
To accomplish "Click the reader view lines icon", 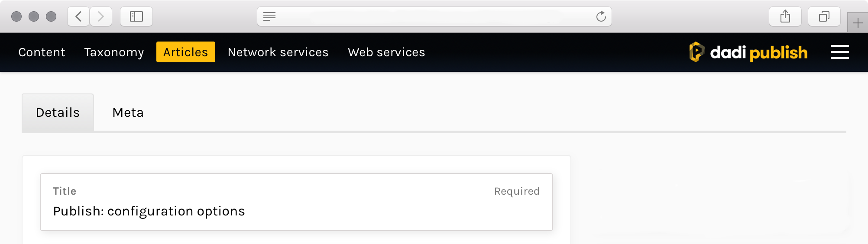I will click(269, 16).
